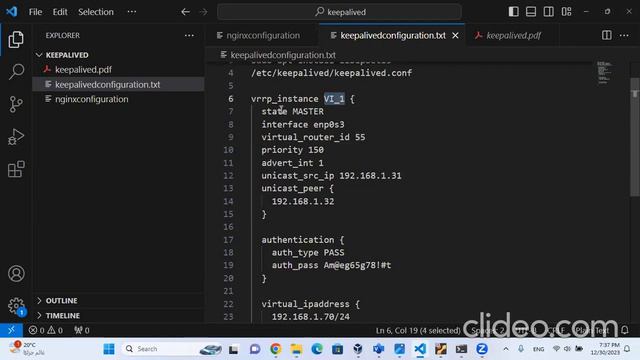
Task: Open the Run and Debug view
Action: (16, 137)
